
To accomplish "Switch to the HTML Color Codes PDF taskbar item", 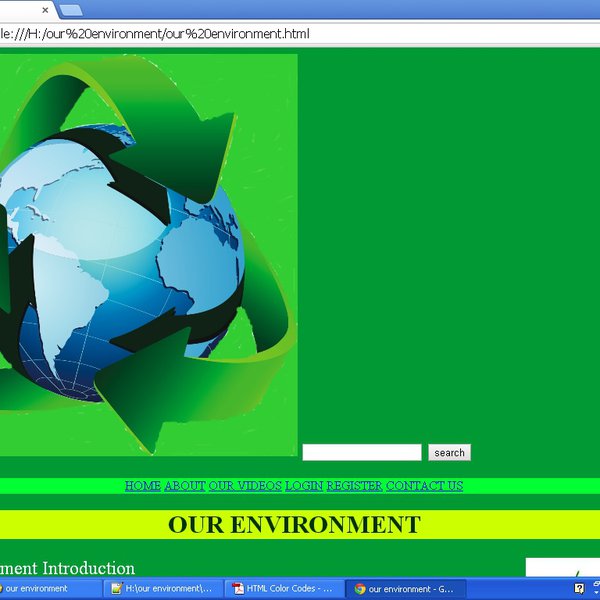I will click(284, 589).
